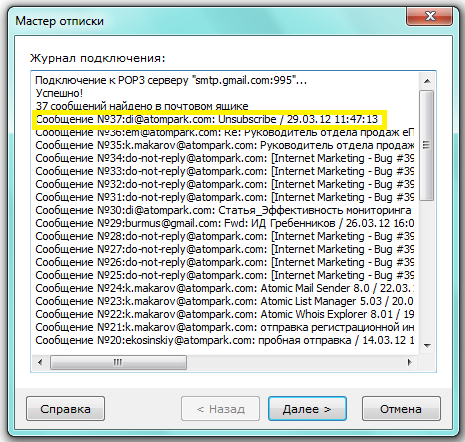Click the vertical scrollbar thumb
The image size is (465, 442).
[427, 145]
